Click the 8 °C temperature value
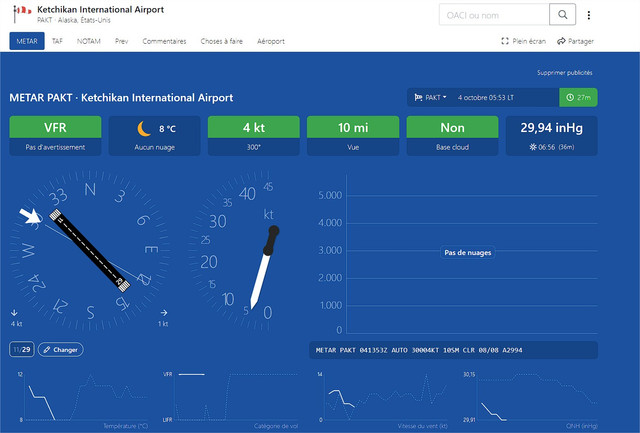The width and height of the screenshot is (640, 433). pyautogui.click(x=167, y=129)
